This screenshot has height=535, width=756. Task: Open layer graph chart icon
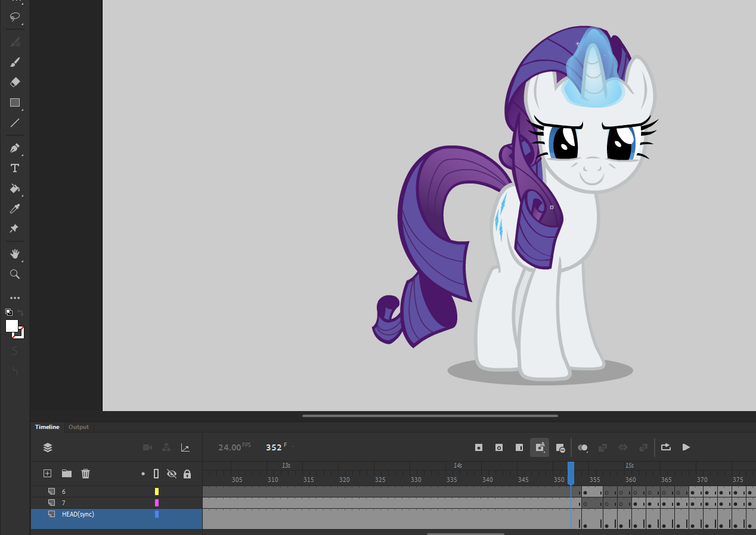[x=185, y=447]
